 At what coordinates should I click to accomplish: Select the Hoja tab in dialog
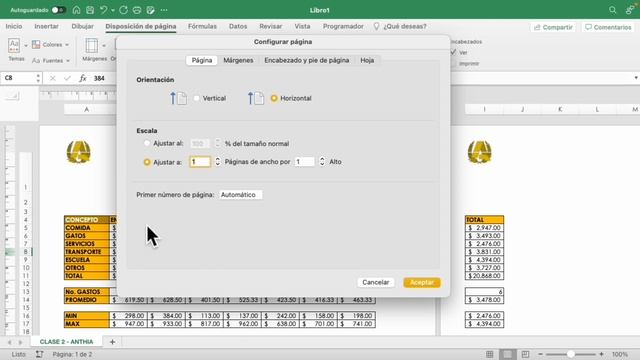click(x=367, y=60)
